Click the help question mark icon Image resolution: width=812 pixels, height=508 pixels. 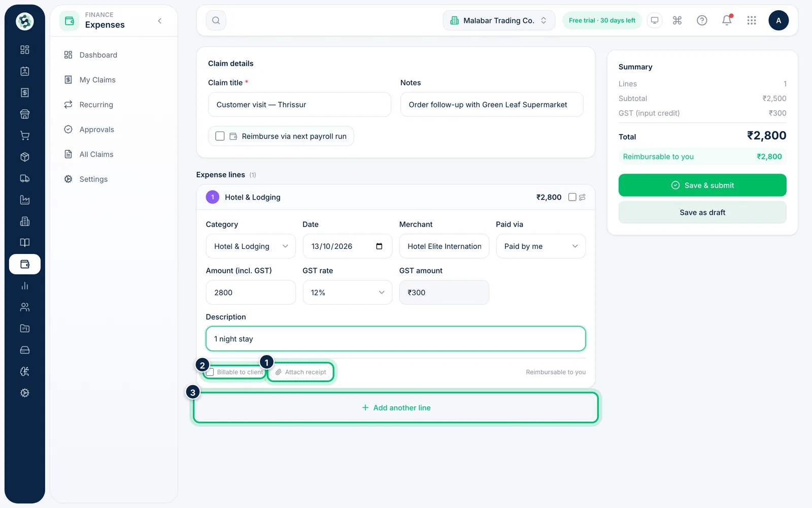coord(702,20)
